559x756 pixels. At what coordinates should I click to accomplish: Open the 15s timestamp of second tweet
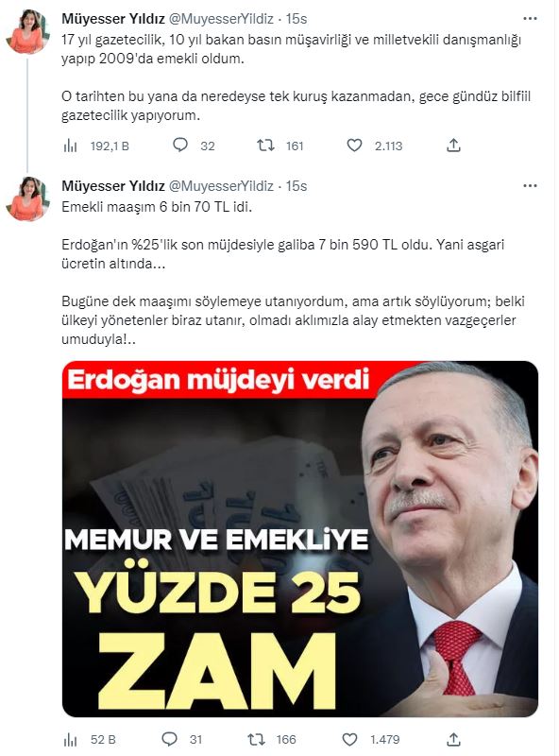[296, 186]
